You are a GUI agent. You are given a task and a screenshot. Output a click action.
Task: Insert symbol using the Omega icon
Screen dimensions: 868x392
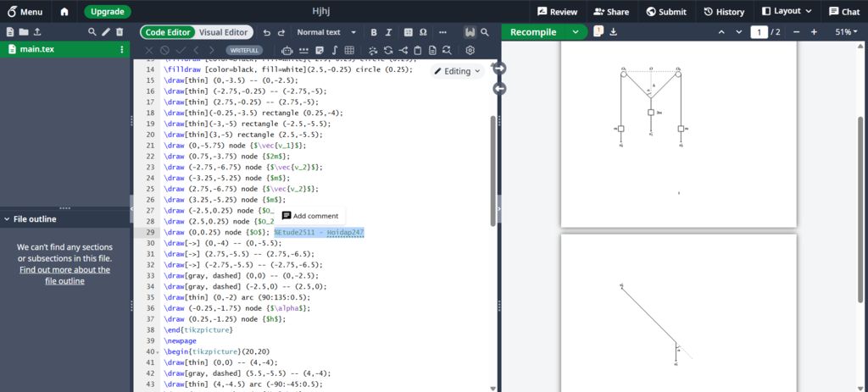(x=423, y=32)
